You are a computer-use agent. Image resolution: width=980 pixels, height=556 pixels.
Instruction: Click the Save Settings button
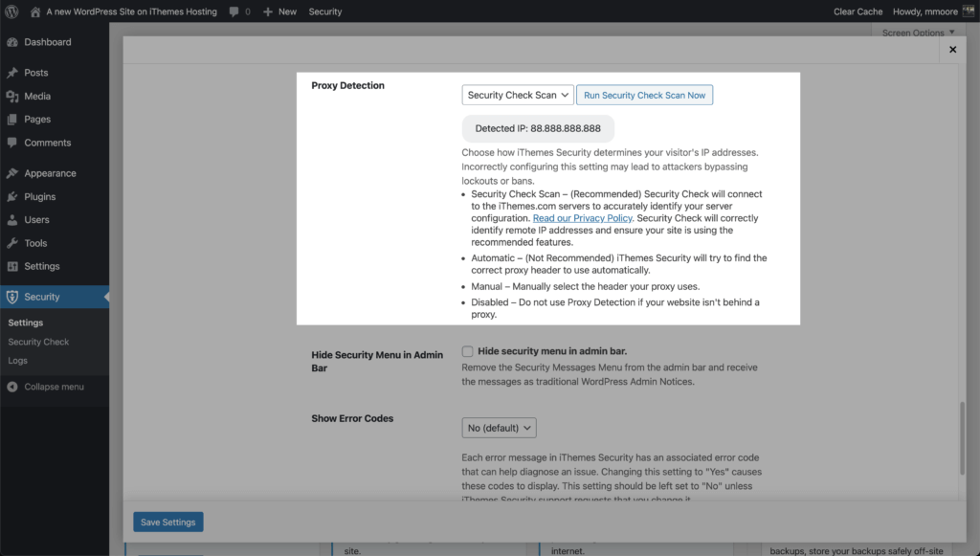click(x=168, y=523)
